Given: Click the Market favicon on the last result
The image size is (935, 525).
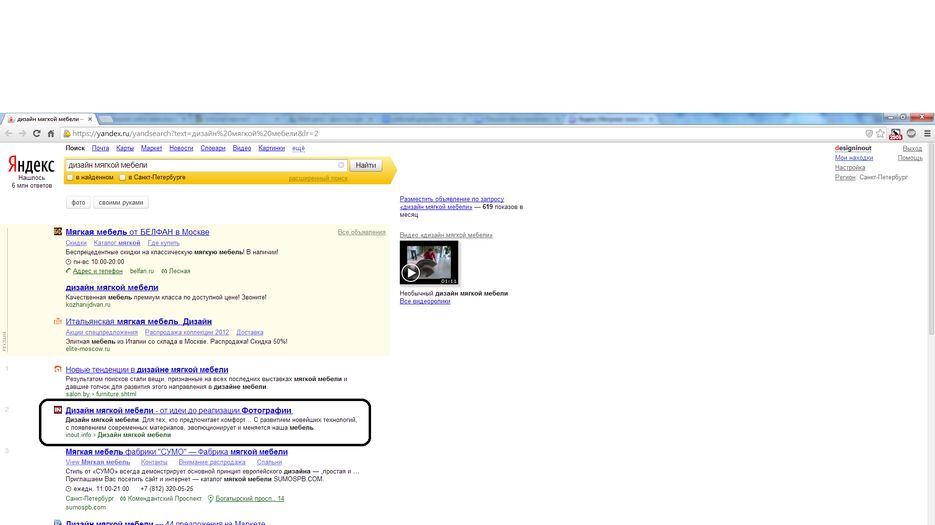Looking at the screenshot, I should (x=58, y=523).
